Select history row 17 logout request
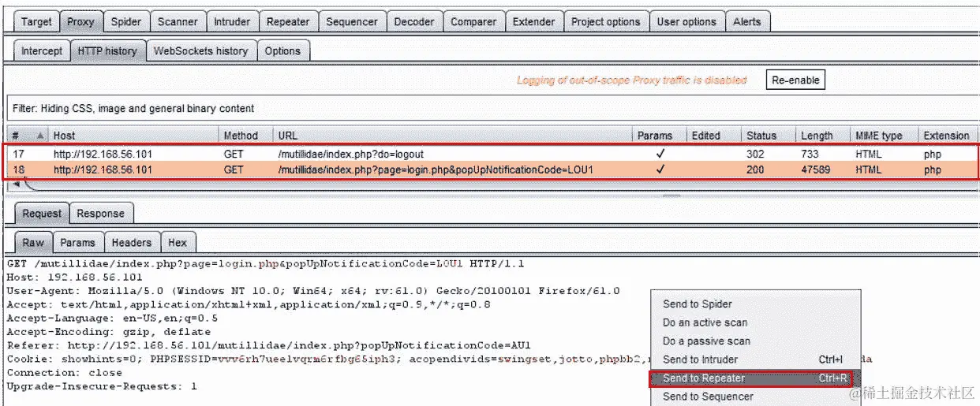 491,155
